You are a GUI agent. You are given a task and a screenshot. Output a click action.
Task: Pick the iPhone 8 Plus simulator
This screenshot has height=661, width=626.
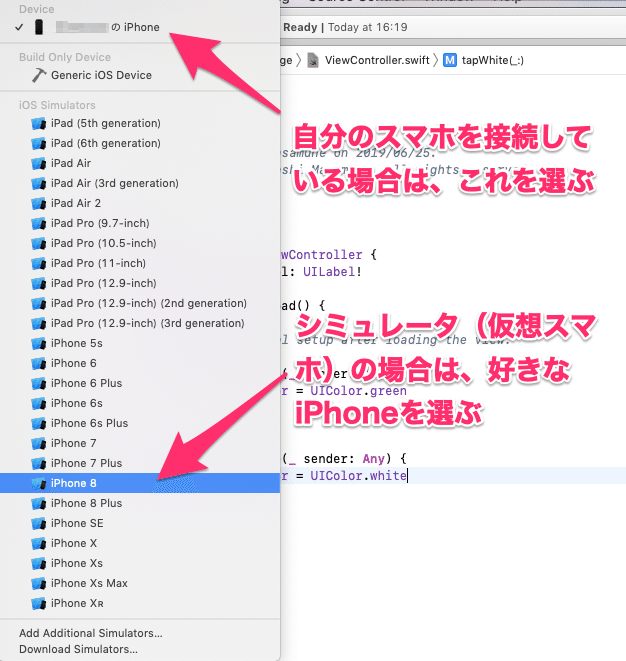(140, 503)
